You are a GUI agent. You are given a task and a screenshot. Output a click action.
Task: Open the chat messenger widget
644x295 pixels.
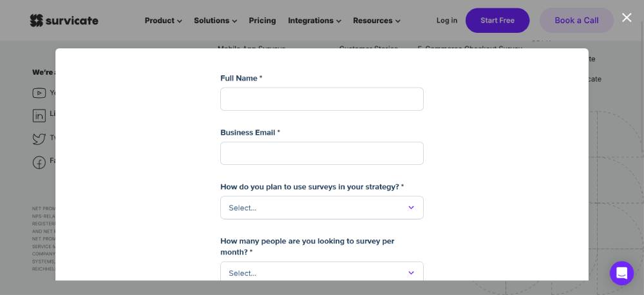point(621,273)
